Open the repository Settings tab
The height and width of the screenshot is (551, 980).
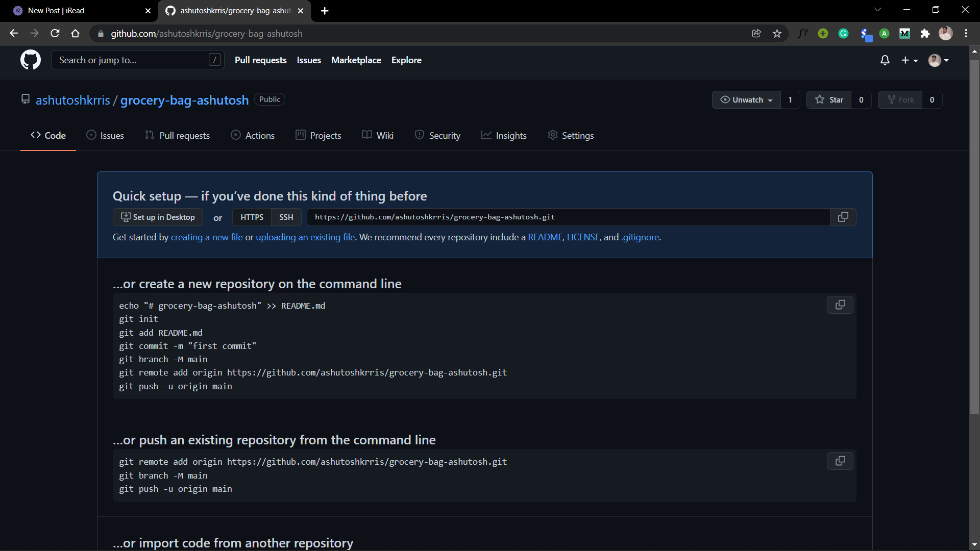click(x=571, y=136)
